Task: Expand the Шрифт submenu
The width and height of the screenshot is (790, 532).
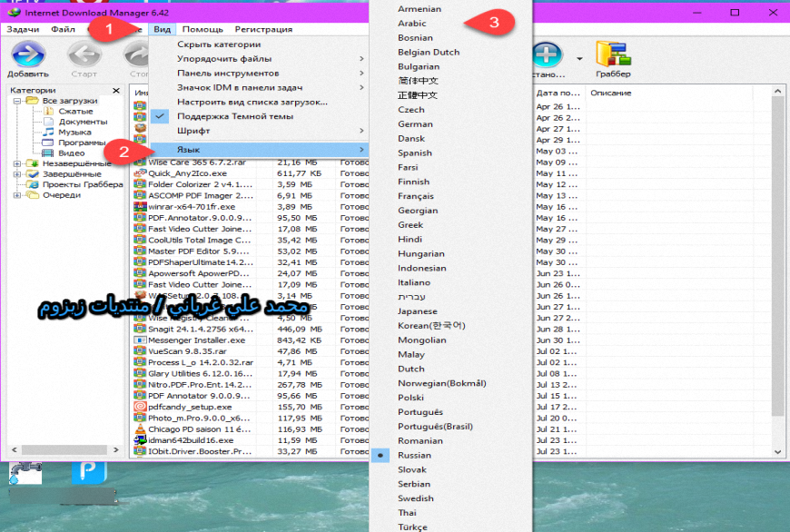Action: click(x=259, y=131)
